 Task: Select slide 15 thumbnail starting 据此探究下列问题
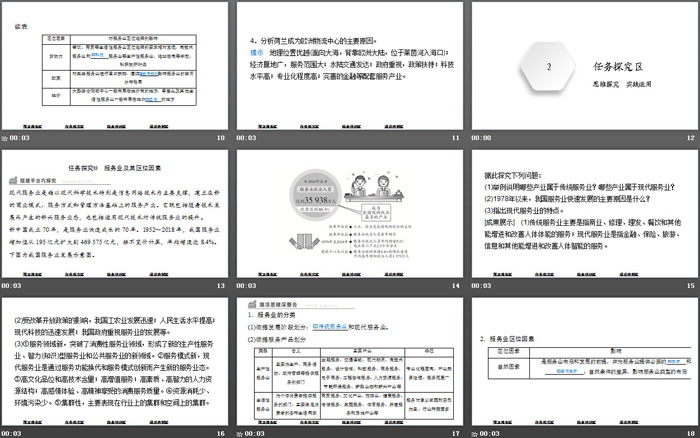pos(585,213)
